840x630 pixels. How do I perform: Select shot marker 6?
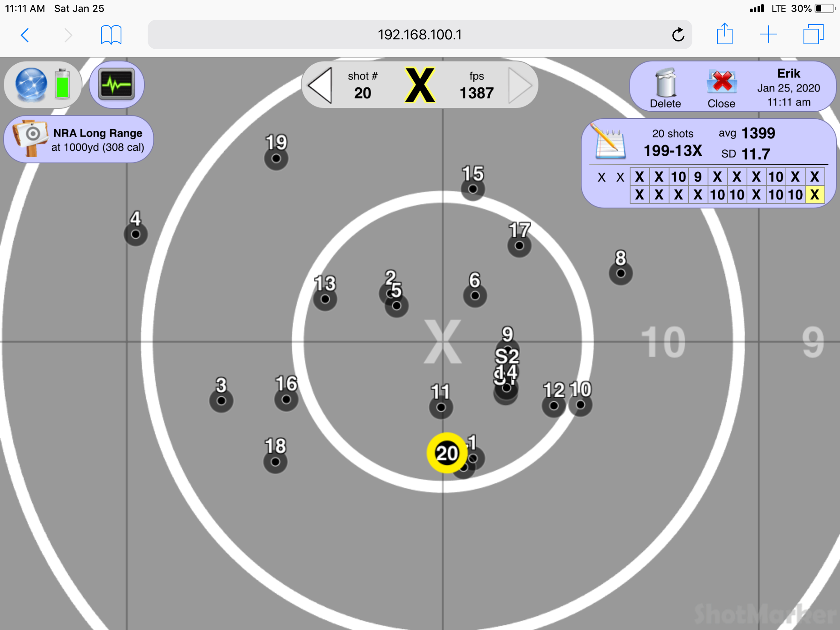pos(475,296)
